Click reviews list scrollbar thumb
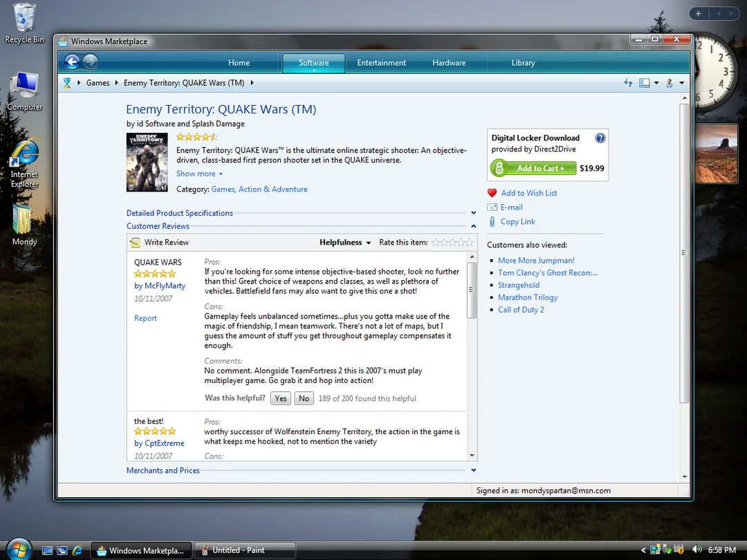This screenshot has width=747, height=560. tap(472, 290)
